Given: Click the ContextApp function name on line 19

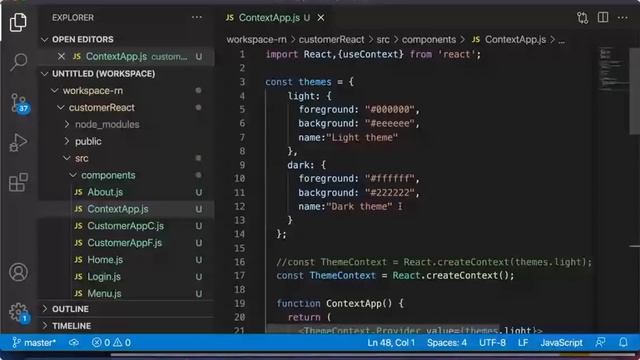Looking at the screenshot, I should click(353, 304).
